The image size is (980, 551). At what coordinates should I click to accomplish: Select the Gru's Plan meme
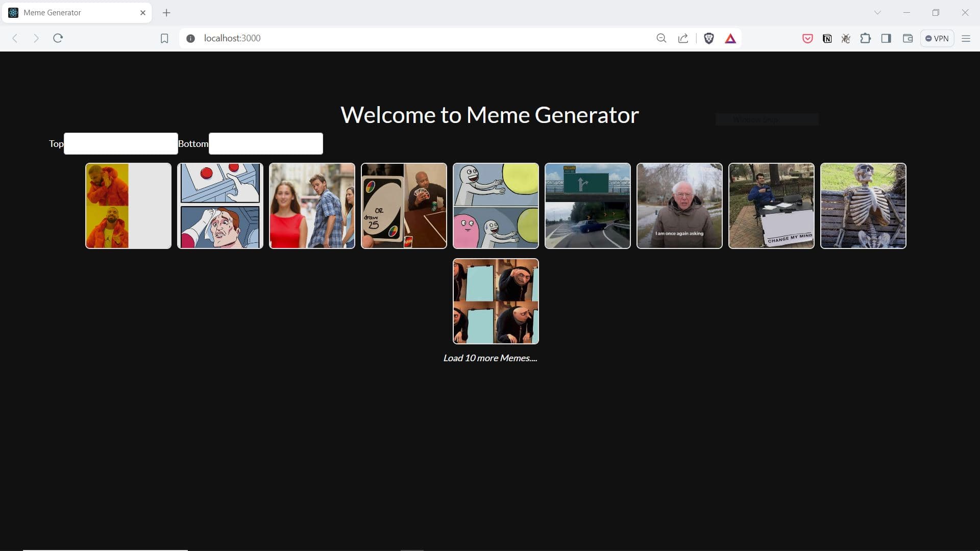pyautogui.click(x=496, y=301)
